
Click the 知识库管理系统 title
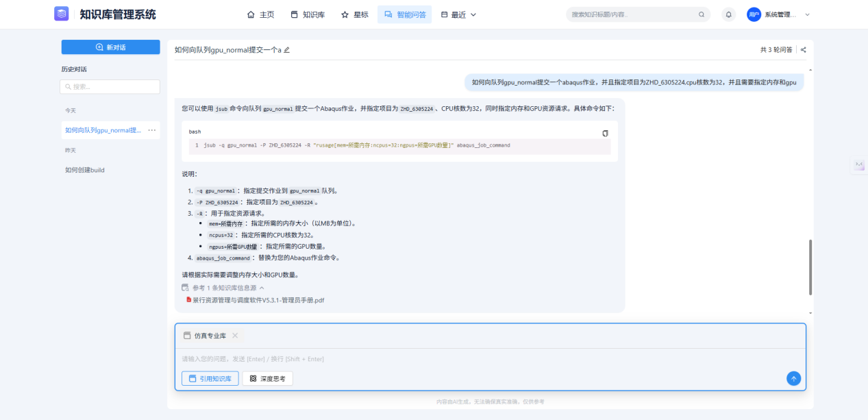[117, 14]
